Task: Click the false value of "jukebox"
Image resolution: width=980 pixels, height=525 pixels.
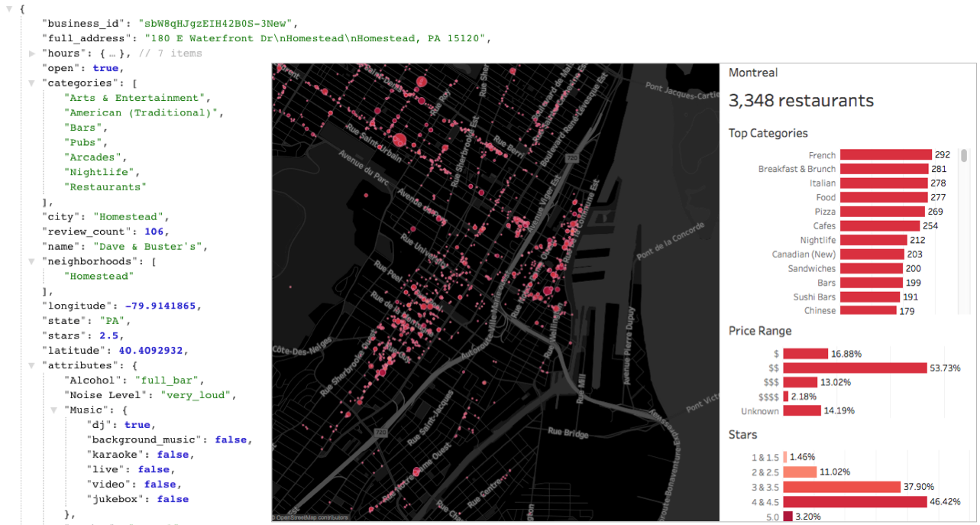Action: click(173, 500)
